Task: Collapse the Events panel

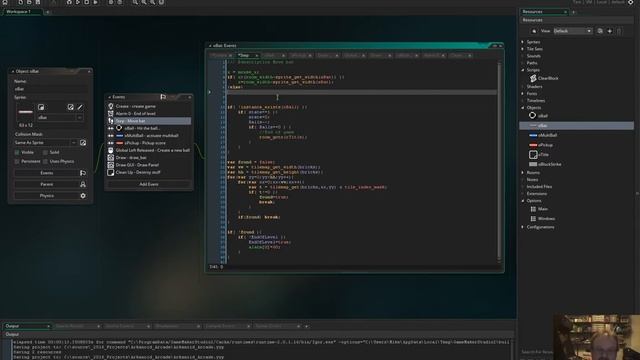Action: tap(109, 97)
